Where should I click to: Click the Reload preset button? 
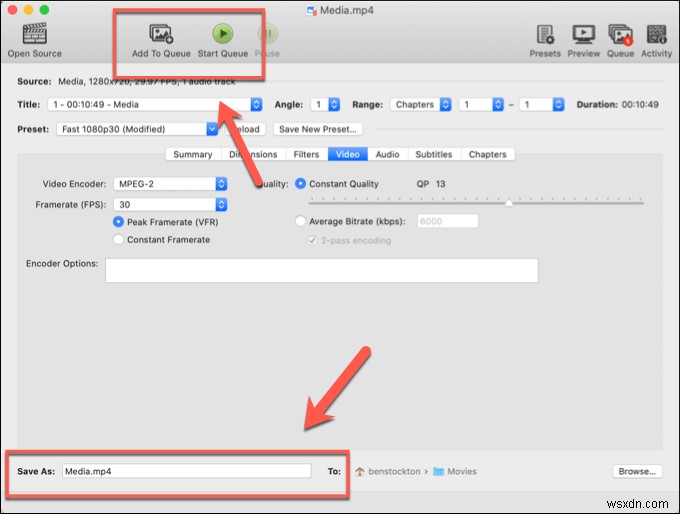click(245, 129)
